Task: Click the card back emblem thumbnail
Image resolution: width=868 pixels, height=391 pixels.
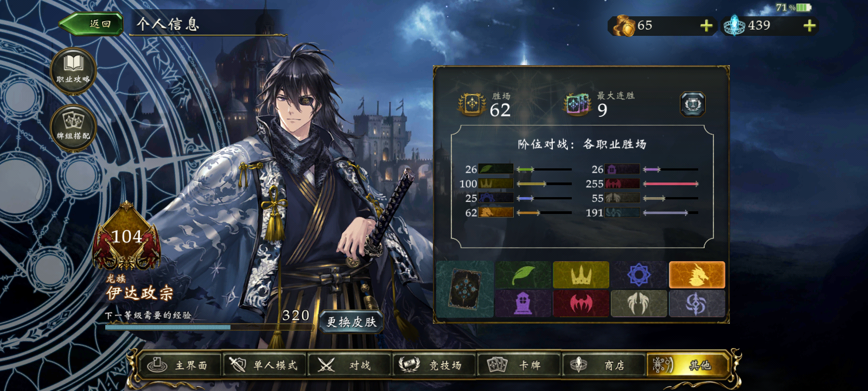Action: click(x=464, y=289)
